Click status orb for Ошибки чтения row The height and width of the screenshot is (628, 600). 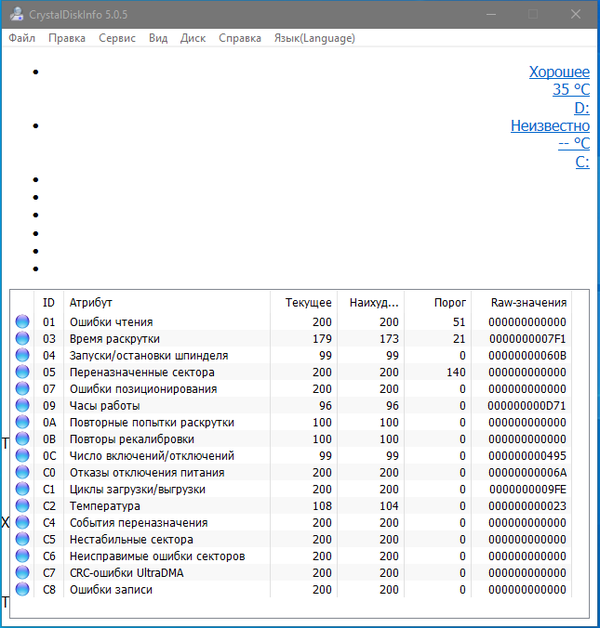point(23,322)
